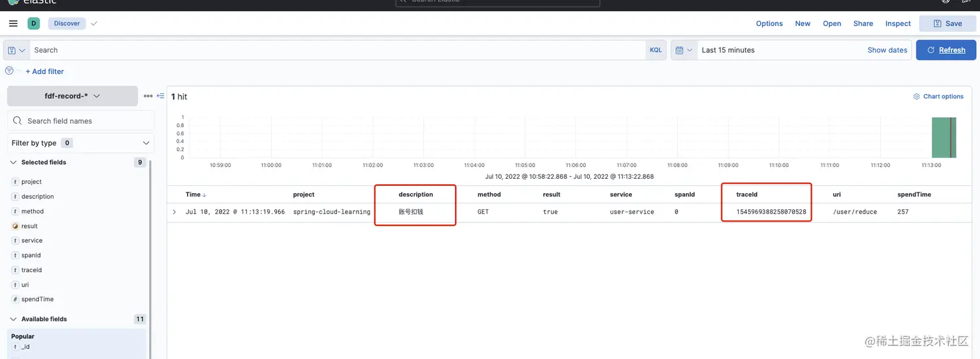Collapse the field sidebar arrow icon

click(161, 96)
